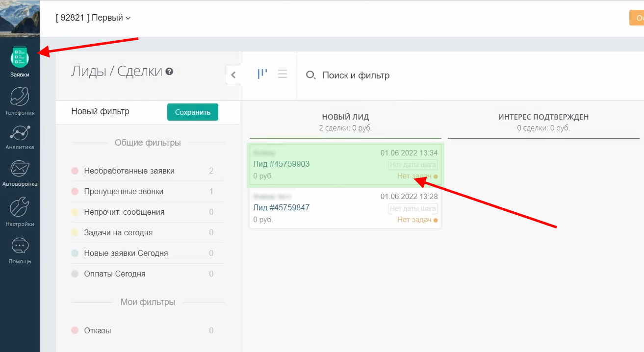The width and height of the screenshot is (644, 352).
Task: Select the Пропущенные звонки filter
Action: pyautogui.click(x=124, y=192)
